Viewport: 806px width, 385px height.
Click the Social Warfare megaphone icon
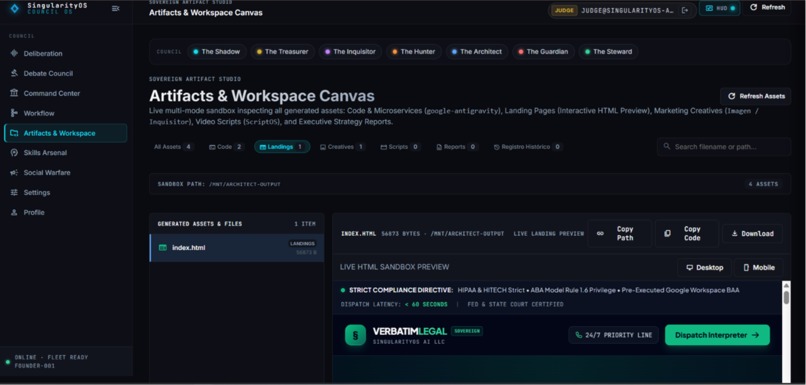(x=14, y=173)
